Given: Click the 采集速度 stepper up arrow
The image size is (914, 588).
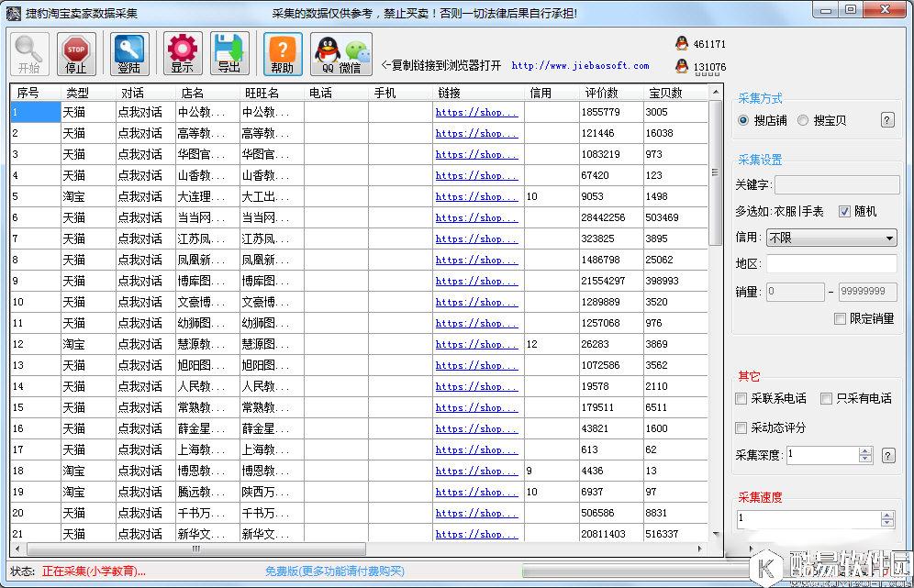Looking at the screenshot, I should [887, 514].
